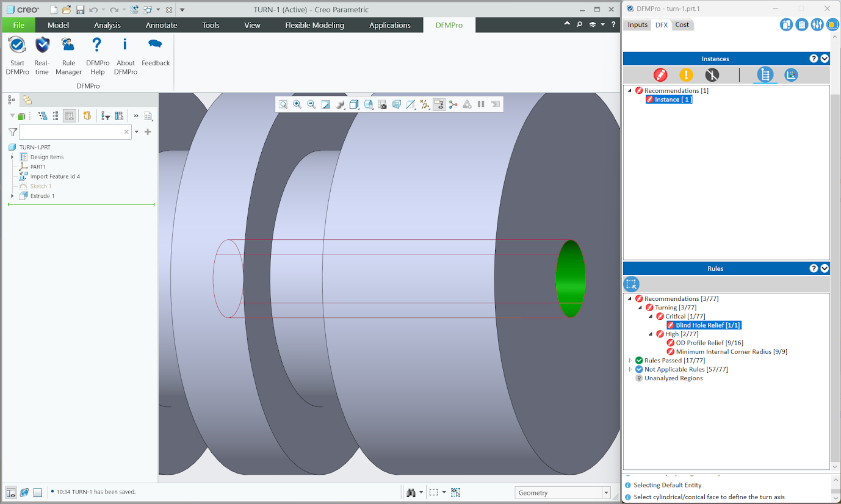
Task: Toggle the yellow warning instances filter
Action: point(686,75)
